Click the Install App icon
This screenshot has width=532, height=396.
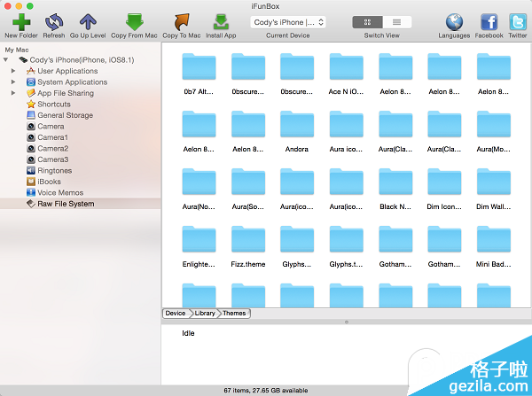221,21
